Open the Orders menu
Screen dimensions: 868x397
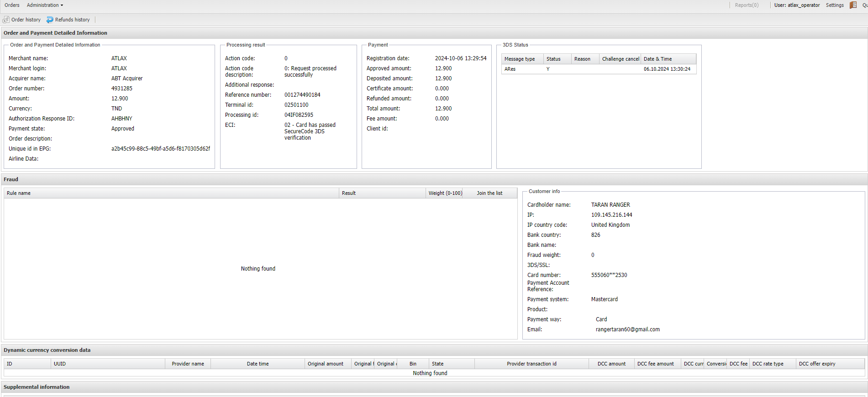point(12,5)
